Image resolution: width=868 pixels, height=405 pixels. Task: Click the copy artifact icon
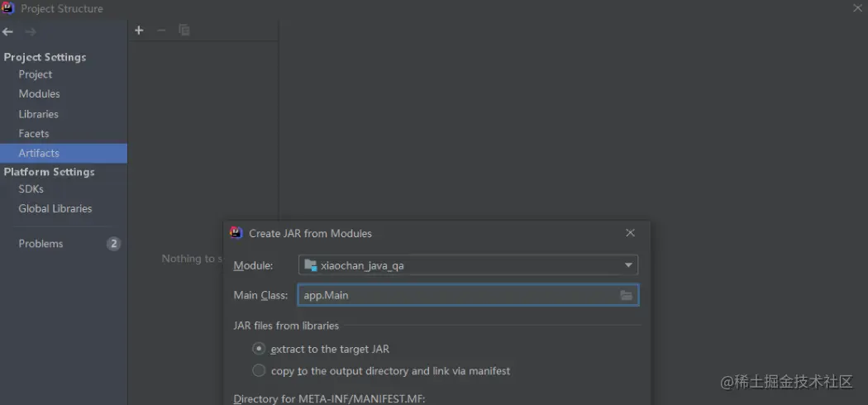184,31
